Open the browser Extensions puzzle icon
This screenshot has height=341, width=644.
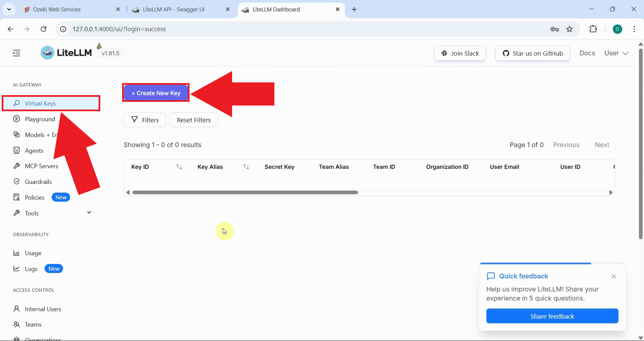pos(593,29)
